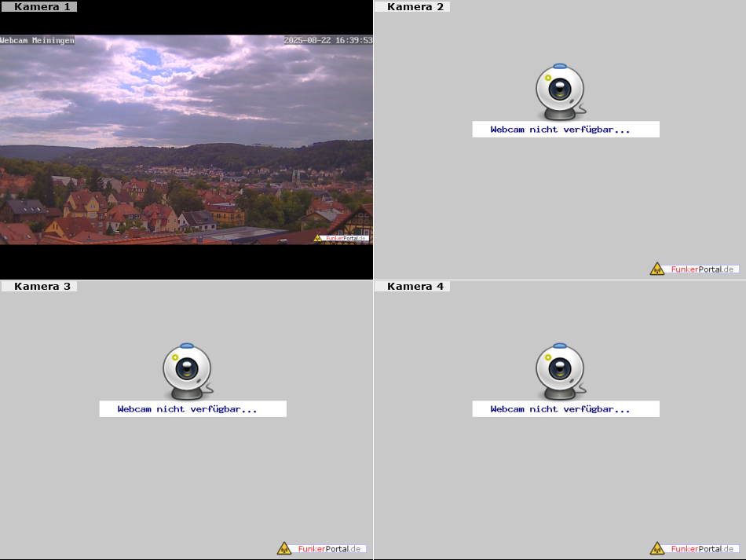
Task: Click the webcam icon in Kamera 4
Action: tap(561, 372)
